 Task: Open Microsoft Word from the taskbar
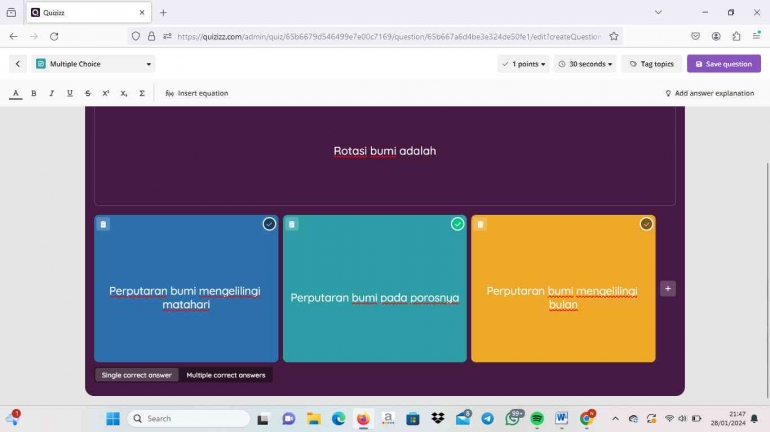pyautogui.click(x=561, y=419)
